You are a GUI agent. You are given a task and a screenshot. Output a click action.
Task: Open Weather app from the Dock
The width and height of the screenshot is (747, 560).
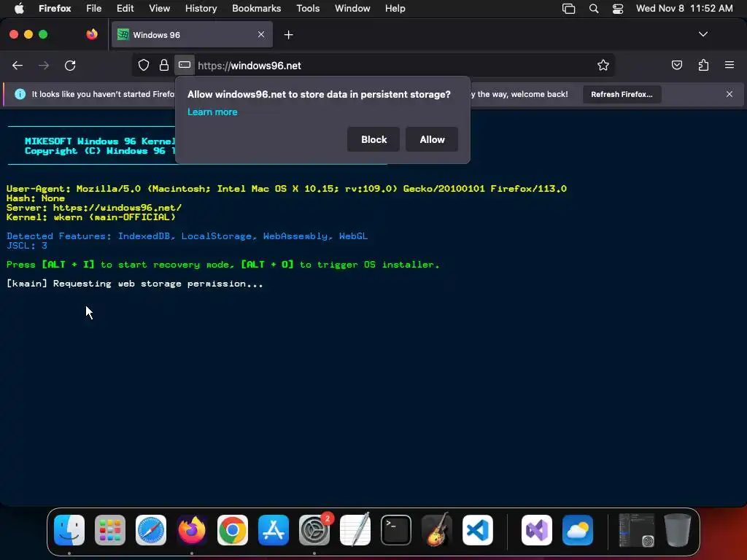[x=578, y=530]
